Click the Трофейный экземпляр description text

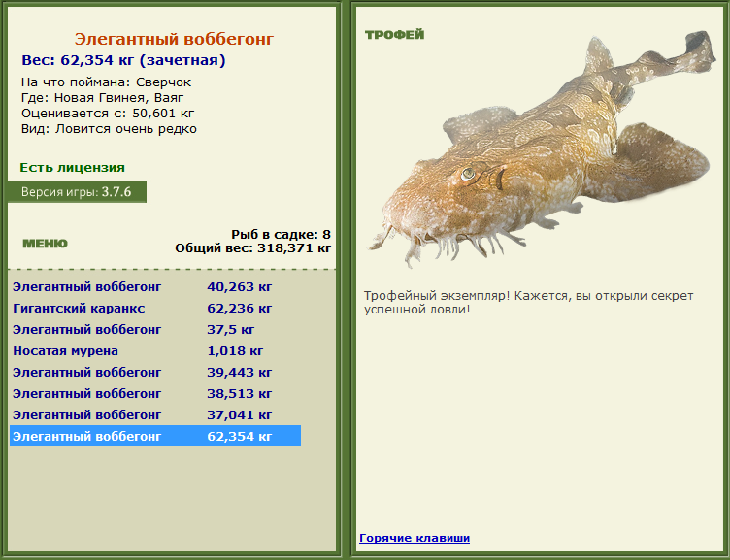pos(528,303)
